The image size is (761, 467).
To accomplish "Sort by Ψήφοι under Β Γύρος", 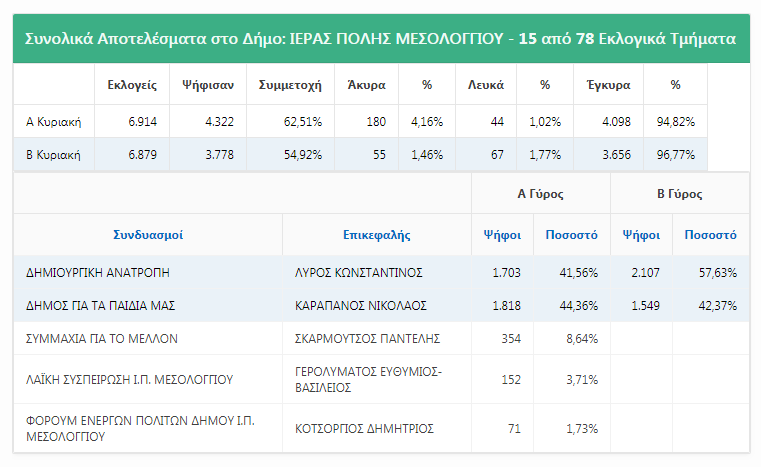I will [x=640, y=235].
